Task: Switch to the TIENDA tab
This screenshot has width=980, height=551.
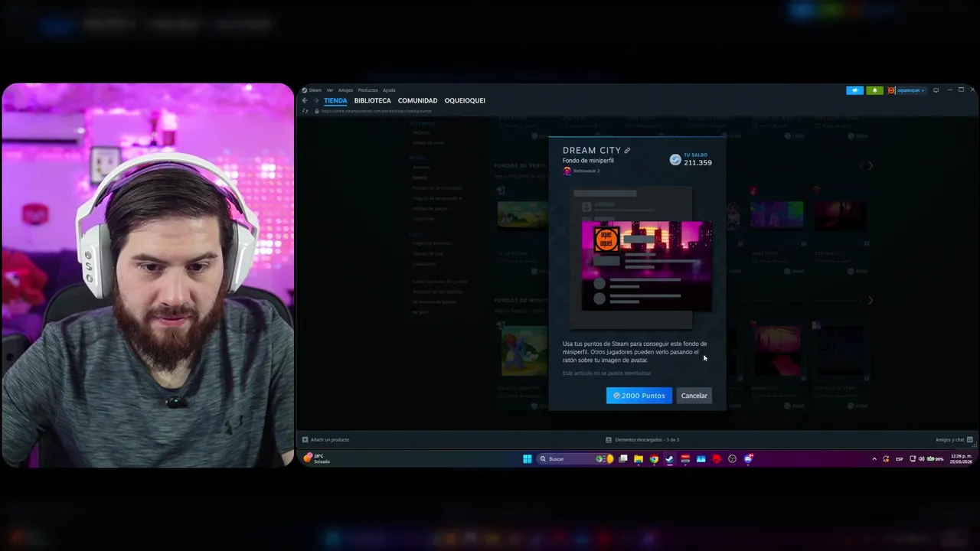Action: (x=335, y=101)
